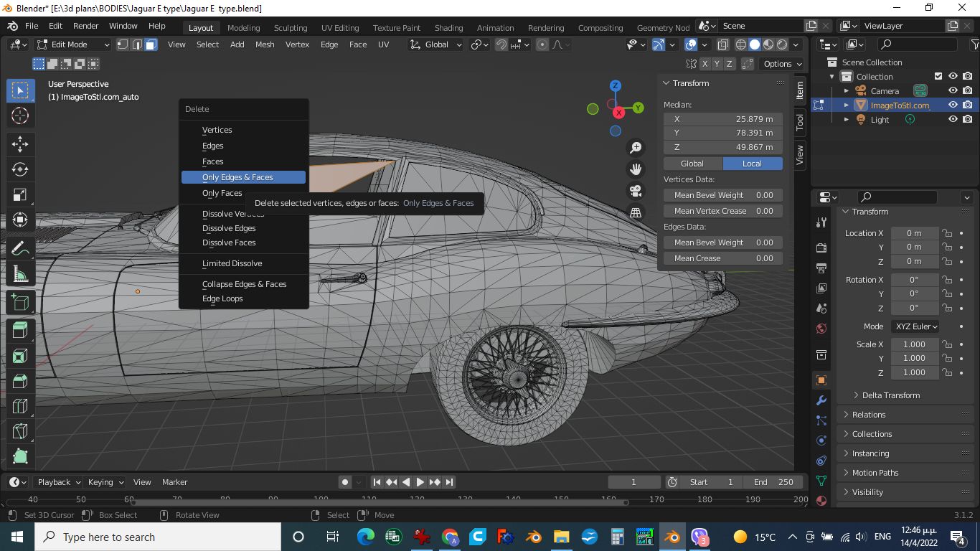Click the Mean Bevel Weight vertices slider
Image resolution: width=980 pixels, height=551 pixels.
coord(722,195)
